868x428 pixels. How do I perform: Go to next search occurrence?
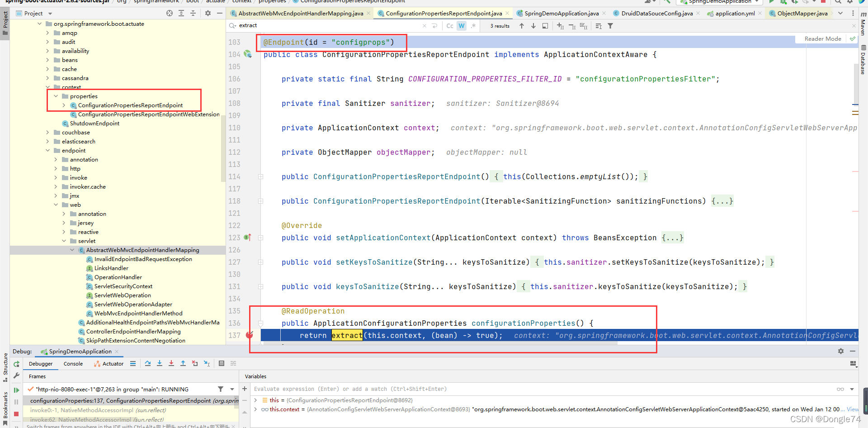(533, 26)
